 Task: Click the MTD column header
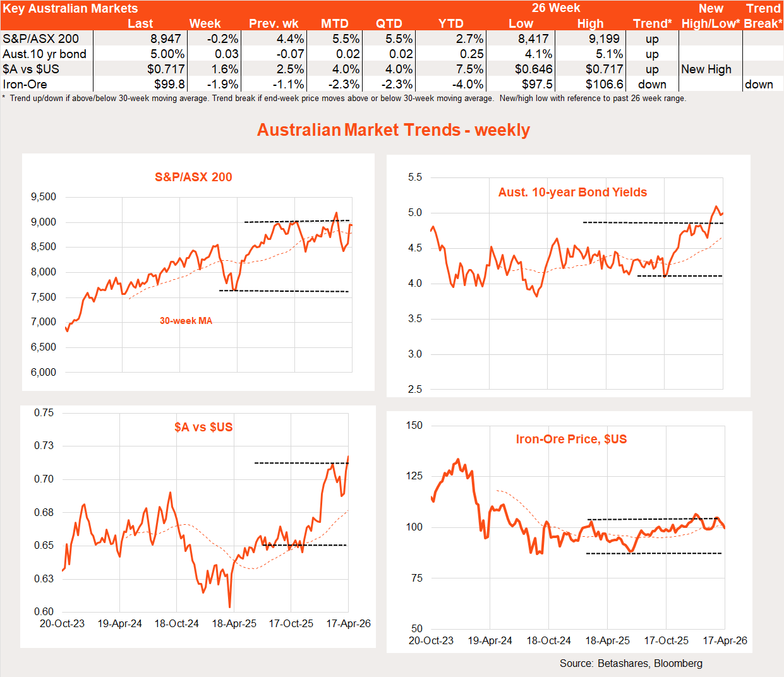[x=334, y=23]
